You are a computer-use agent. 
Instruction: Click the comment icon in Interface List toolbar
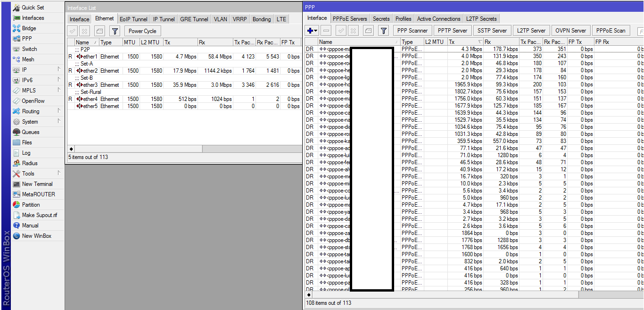(x=99, y=31)
